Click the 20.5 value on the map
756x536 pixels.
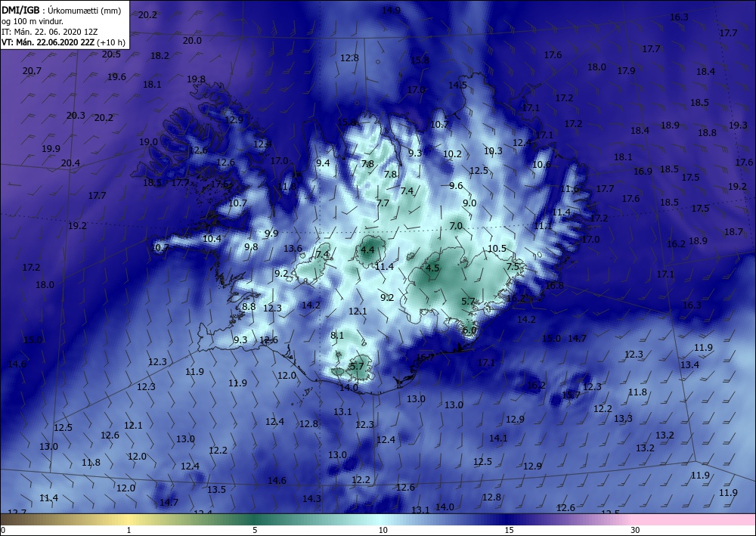pos(111,54)
